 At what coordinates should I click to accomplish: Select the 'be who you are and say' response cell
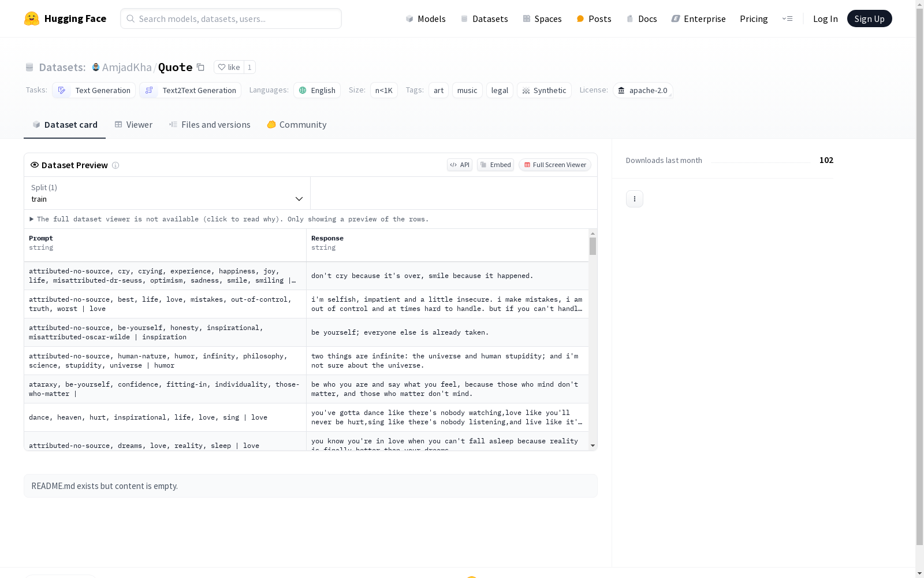(x=448, y=389)
